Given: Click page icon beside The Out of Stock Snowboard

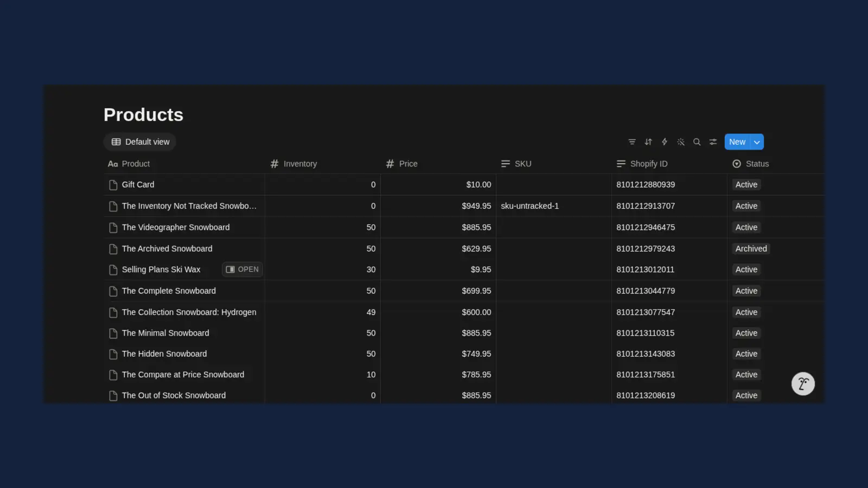Looking at the screenshot, I should [113, 396].
